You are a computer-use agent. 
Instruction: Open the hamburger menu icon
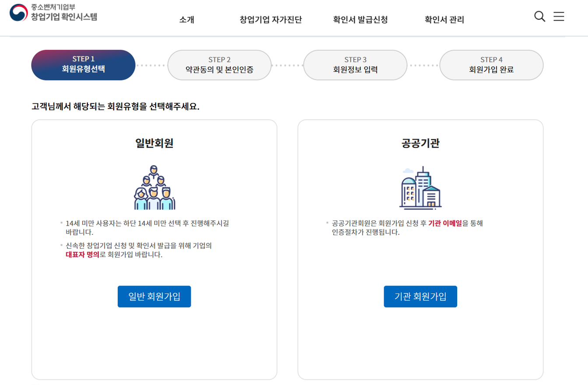(x=559, y=17)
